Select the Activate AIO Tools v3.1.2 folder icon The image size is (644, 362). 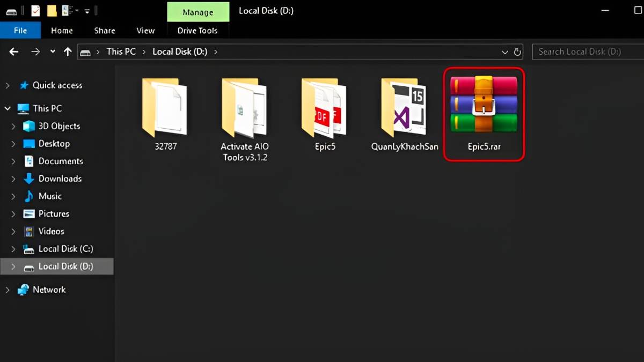[244, 107]
